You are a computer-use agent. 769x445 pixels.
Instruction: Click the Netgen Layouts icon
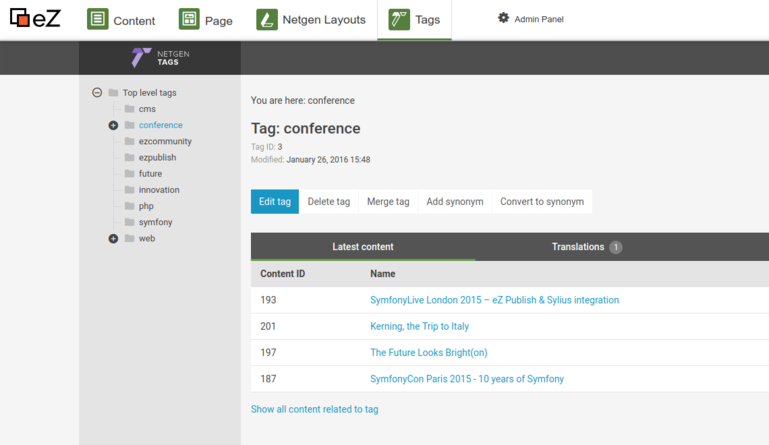tap(267, 20)
